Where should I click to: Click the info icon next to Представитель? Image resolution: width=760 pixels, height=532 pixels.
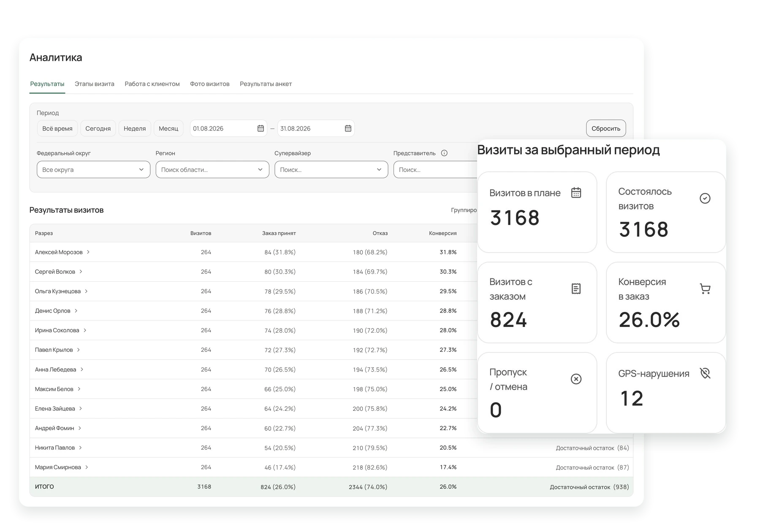(444, 153)
